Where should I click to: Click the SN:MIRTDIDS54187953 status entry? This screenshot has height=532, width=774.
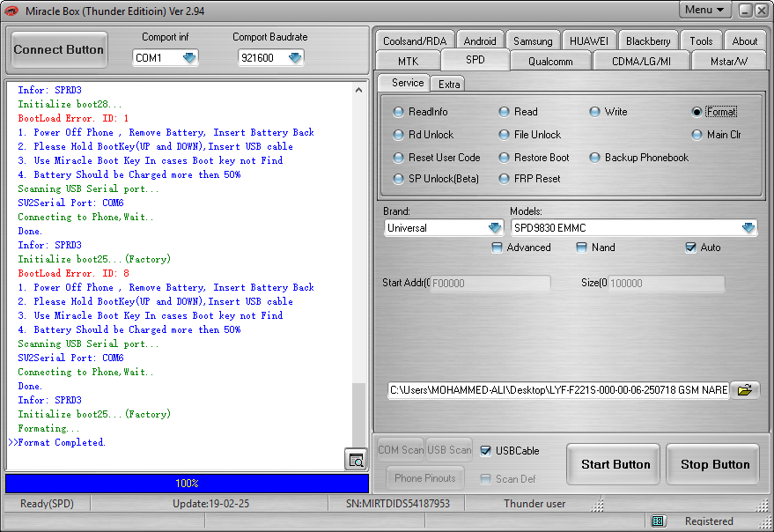398,503
